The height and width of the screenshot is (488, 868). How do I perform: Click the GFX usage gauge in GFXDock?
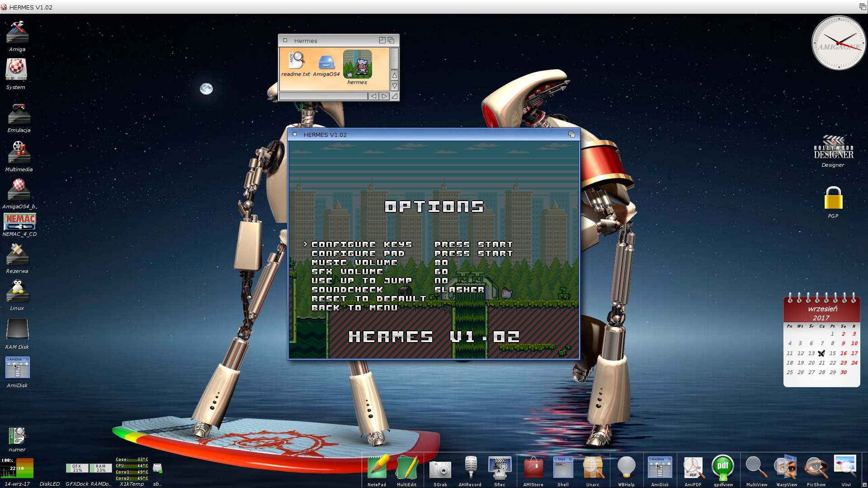click(x=77, y=468)
